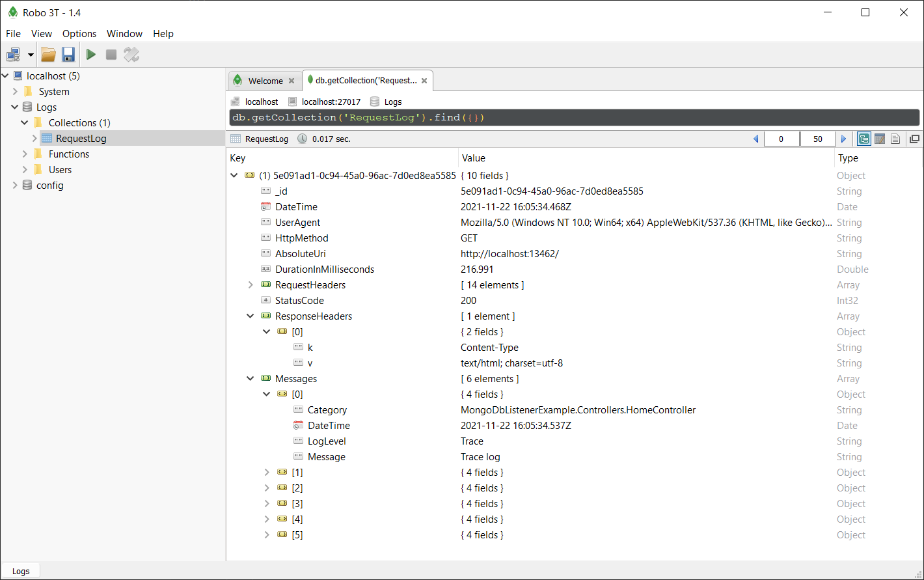The width and height of the screenshot is (924, 580).
Task: Collapse Messages [0] object with 4 fields
Action: 267,394
